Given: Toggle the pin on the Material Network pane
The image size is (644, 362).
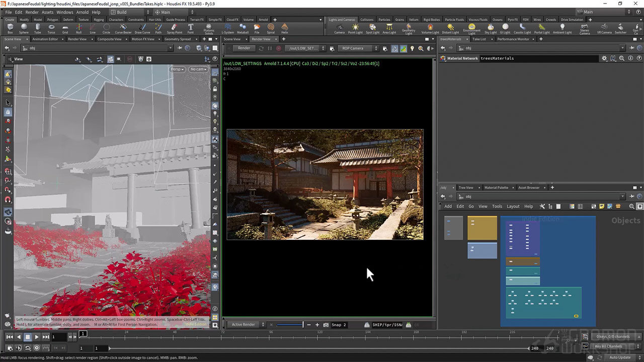Looking at the screenshot, I should click(631, 48).
